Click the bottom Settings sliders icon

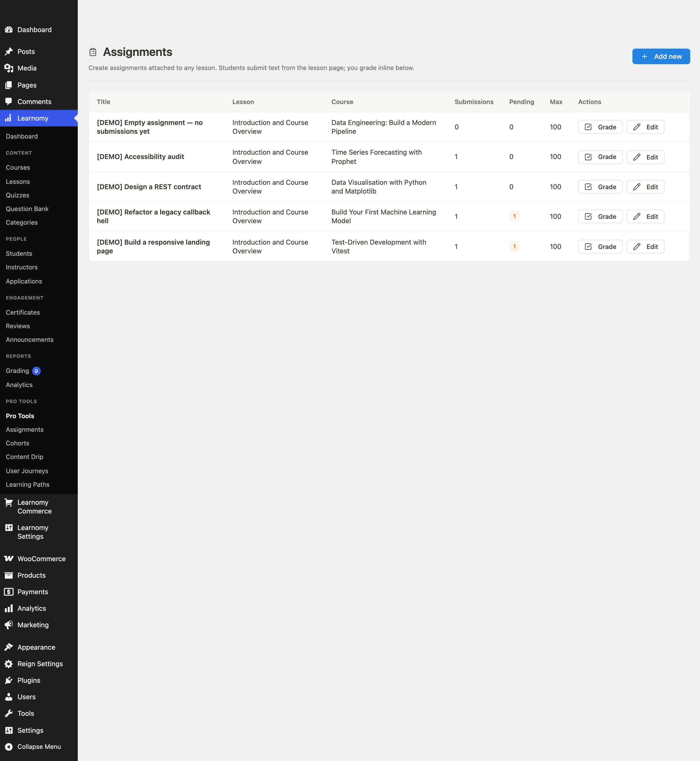(9, 730)
